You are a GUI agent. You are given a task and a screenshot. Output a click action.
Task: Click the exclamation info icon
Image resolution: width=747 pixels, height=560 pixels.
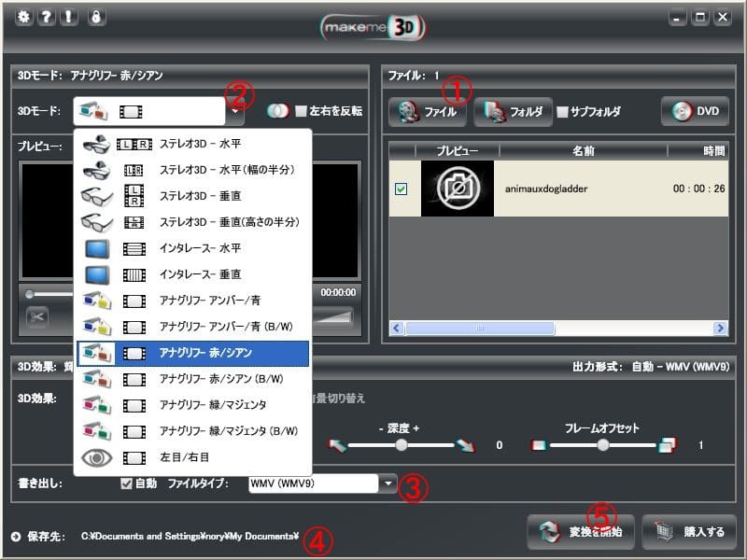[68, 17]
